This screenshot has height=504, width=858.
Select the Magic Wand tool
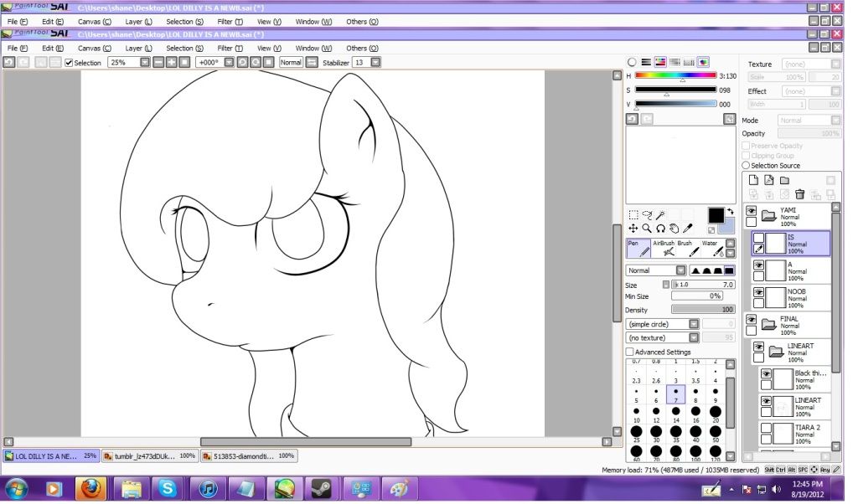tap(660, 215)
